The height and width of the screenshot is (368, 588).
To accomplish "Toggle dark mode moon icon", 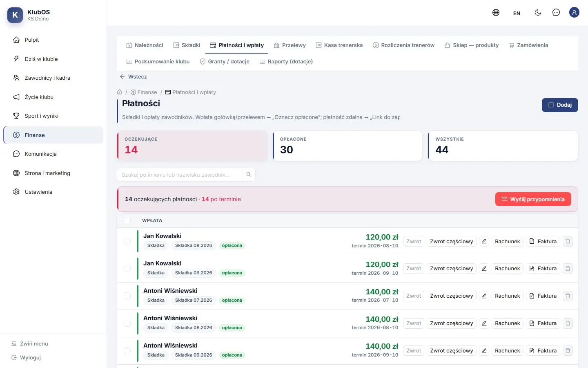I will (x=538, y=13).
